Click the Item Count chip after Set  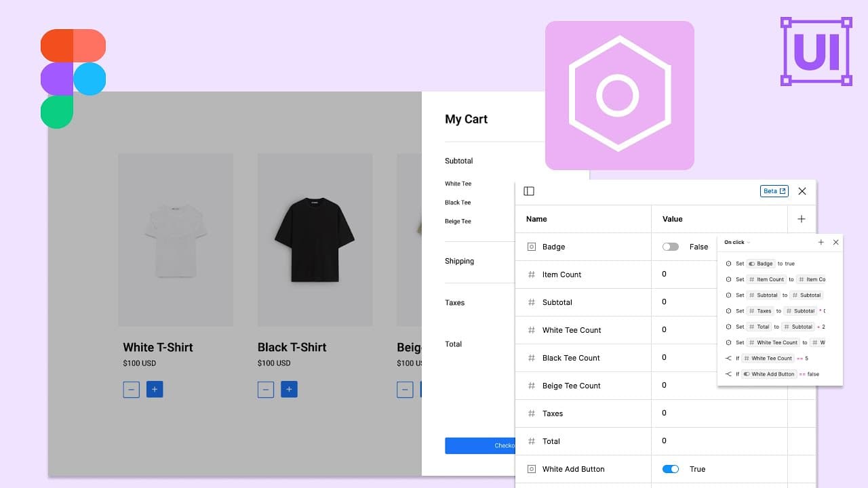click(766, 279)
